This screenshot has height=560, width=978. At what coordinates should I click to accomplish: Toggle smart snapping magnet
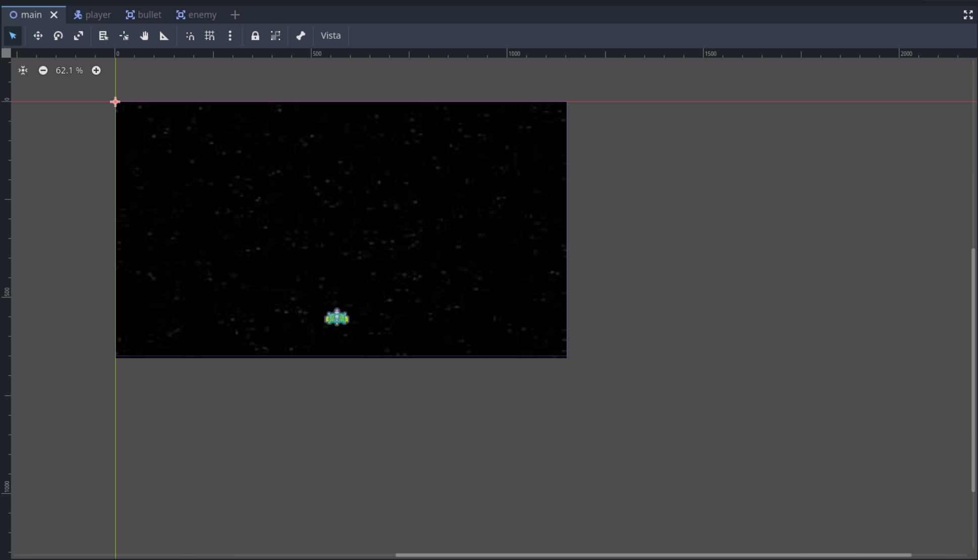(x=190, y=36)
